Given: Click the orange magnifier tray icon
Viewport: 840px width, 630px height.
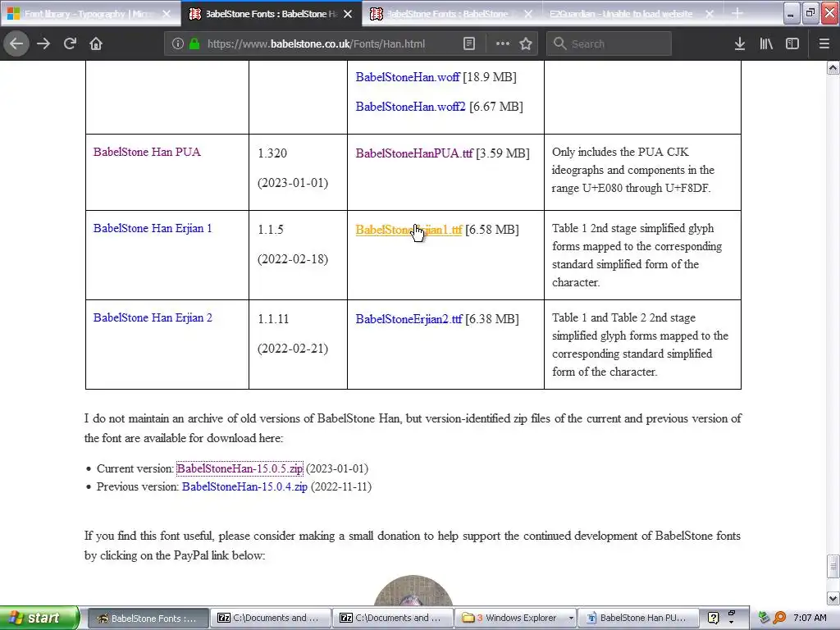Looking at the screenshot, I should [x=779, y=619].
